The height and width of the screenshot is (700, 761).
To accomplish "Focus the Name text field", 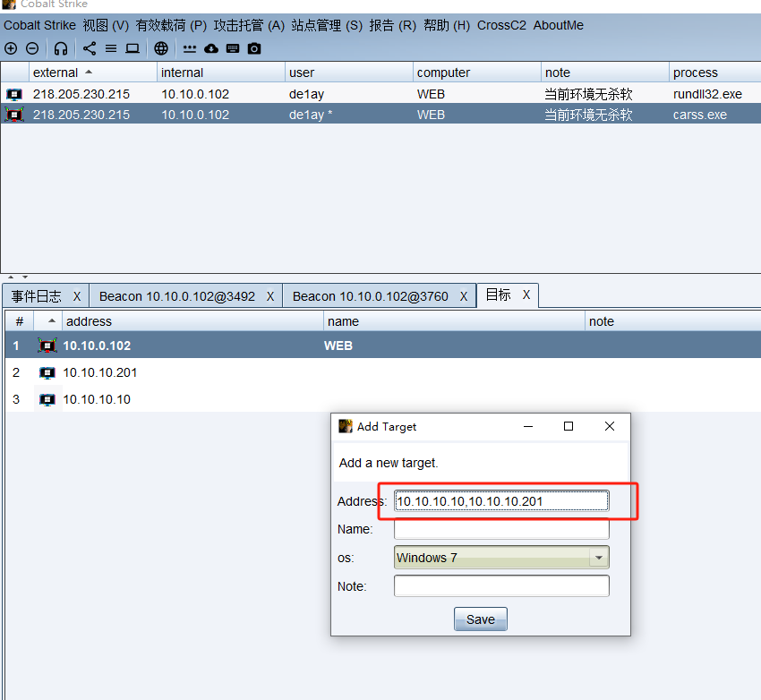I will click(x=501, y=529).
